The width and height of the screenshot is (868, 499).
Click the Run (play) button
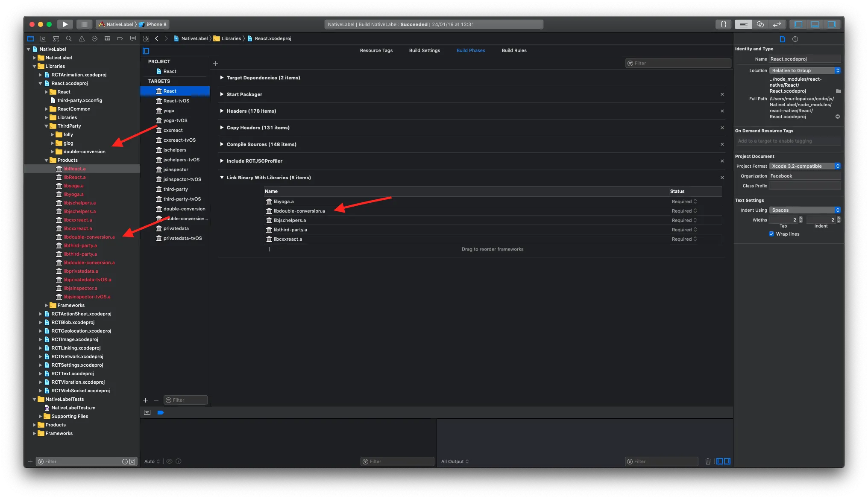(65, 24)
